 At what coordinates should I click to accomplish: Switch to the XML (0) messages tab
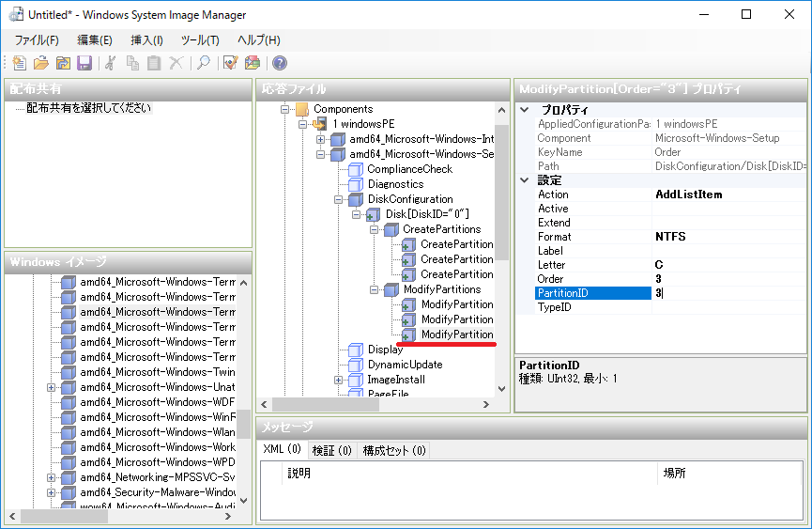[x=283, y=449]
